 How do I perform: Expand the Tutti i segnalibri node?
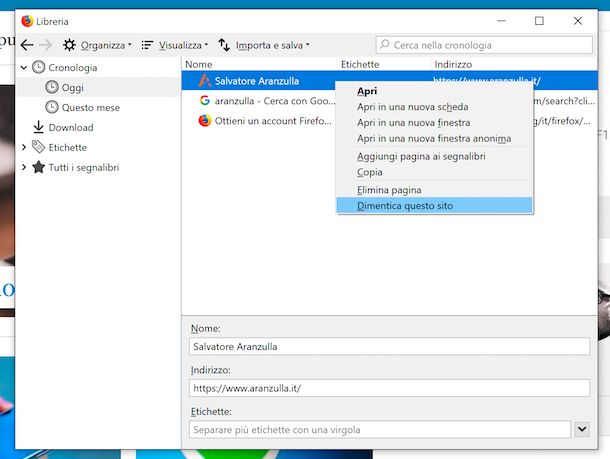24,167
